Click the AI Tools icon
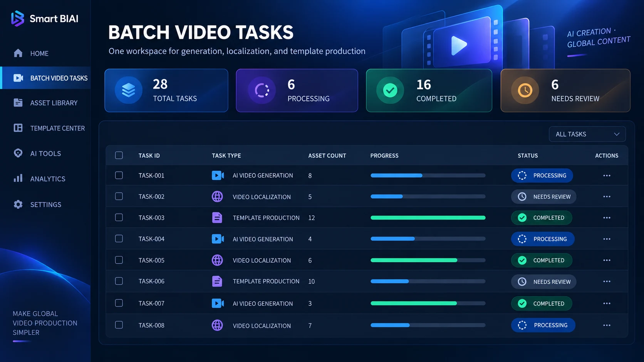This screenshot has height=362, width=644. tap(18, 153)
